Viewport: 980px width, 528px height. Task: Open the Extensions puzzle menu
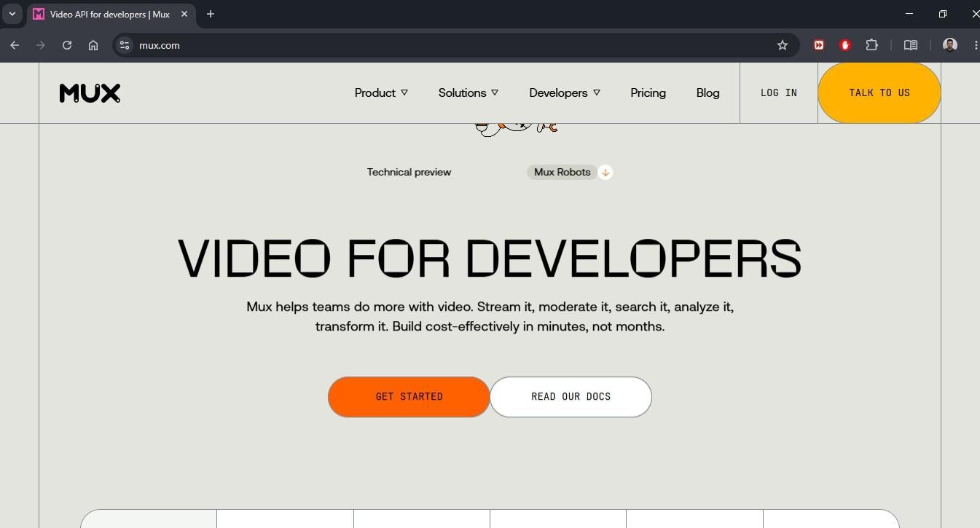point(871,45)
